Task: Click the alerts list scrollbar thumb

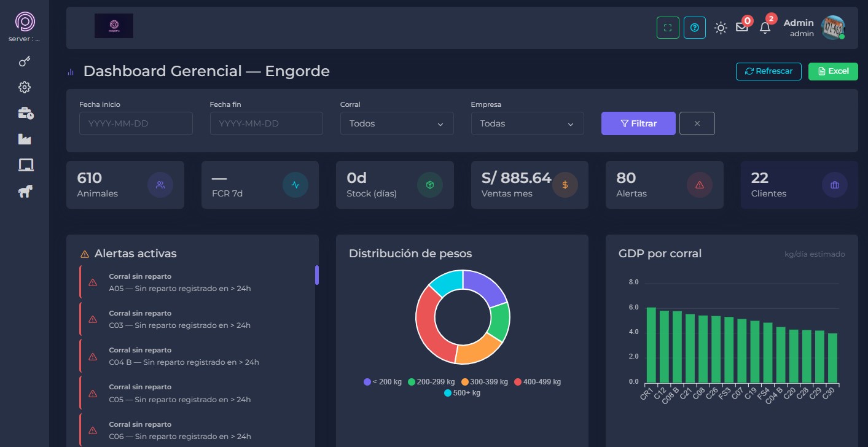Action: click(317, 275)
